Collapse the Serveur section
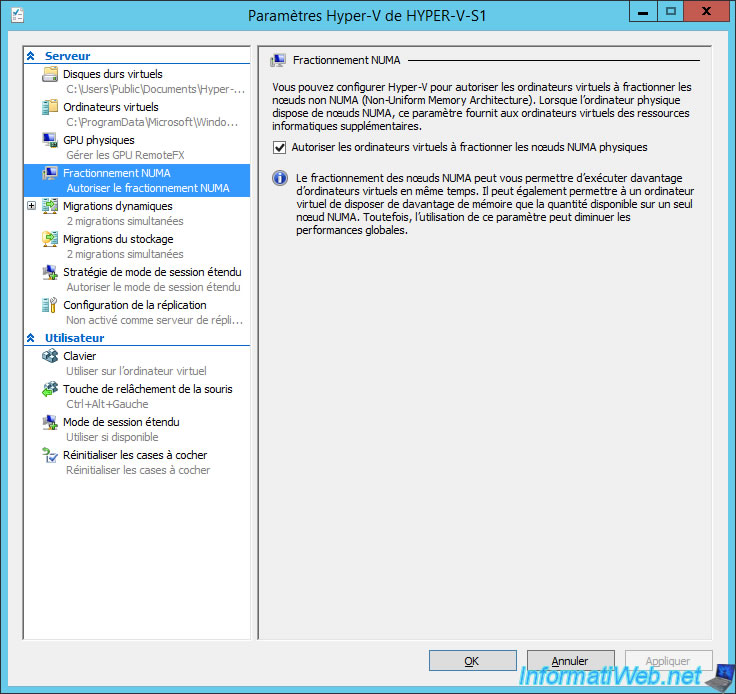Screen dimensions: 736x694 (31, 56)
